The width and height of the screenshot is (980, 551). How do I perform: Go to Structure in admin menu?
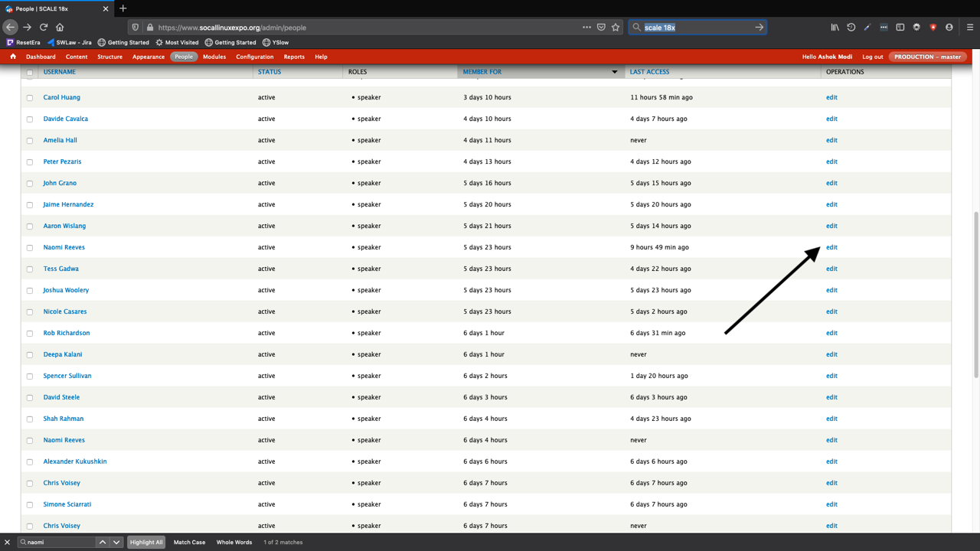click(x=109, y=57)
